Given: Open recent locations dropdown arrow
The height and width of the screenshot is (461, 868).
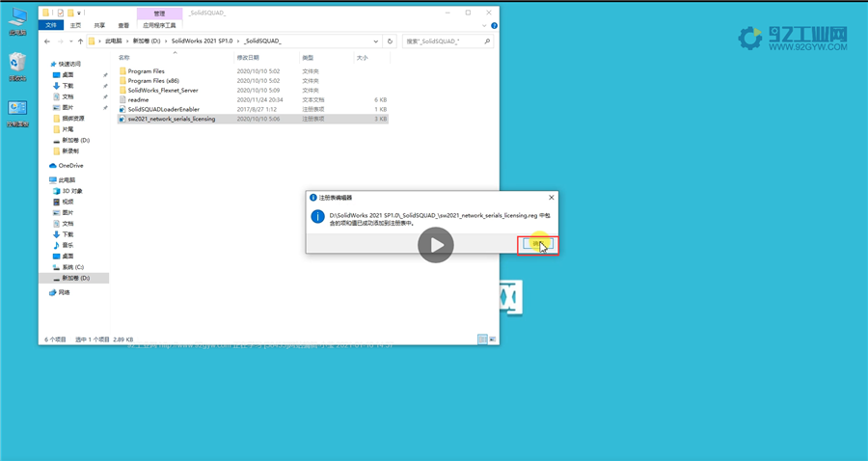Looking at the screenshot, I should pos(70,41).
